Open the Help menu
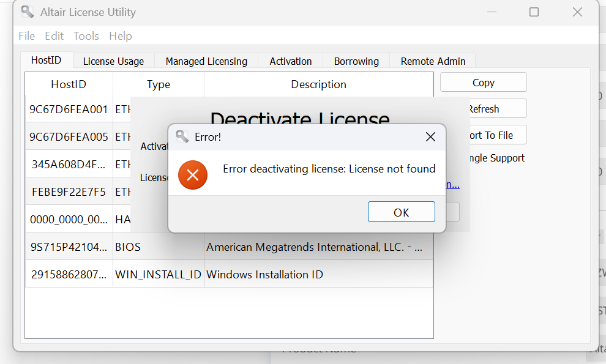Viewport: 606px width, 364px height. (x=121, y=36)
